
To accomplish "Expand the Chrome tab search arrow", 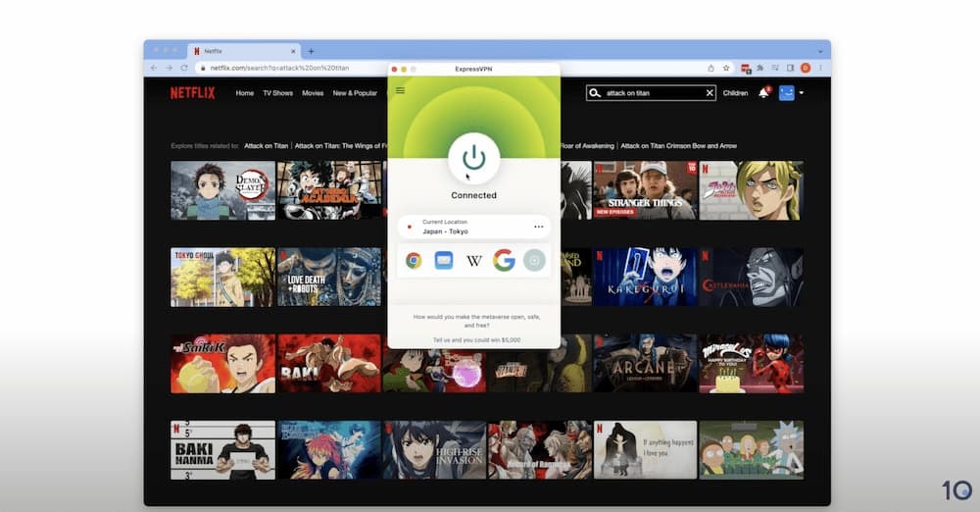I will click(x=820, y=51).
